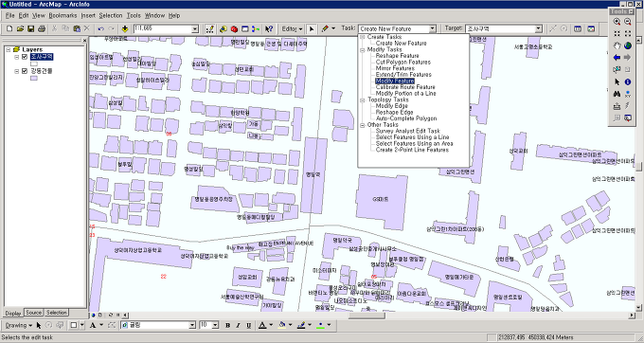Toggle the Editor Toolbar icon
644x343 pixels.
tap(210, 28)
